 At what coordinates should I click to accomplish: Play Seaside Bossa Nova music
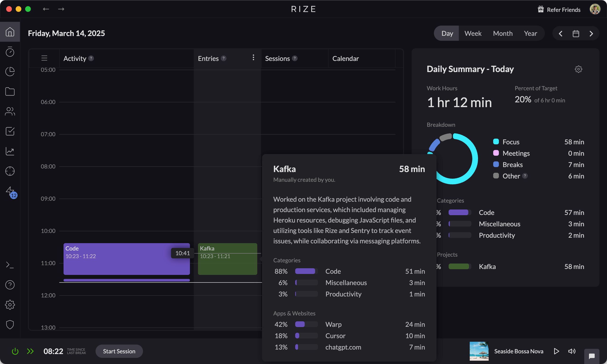(556, 351)
